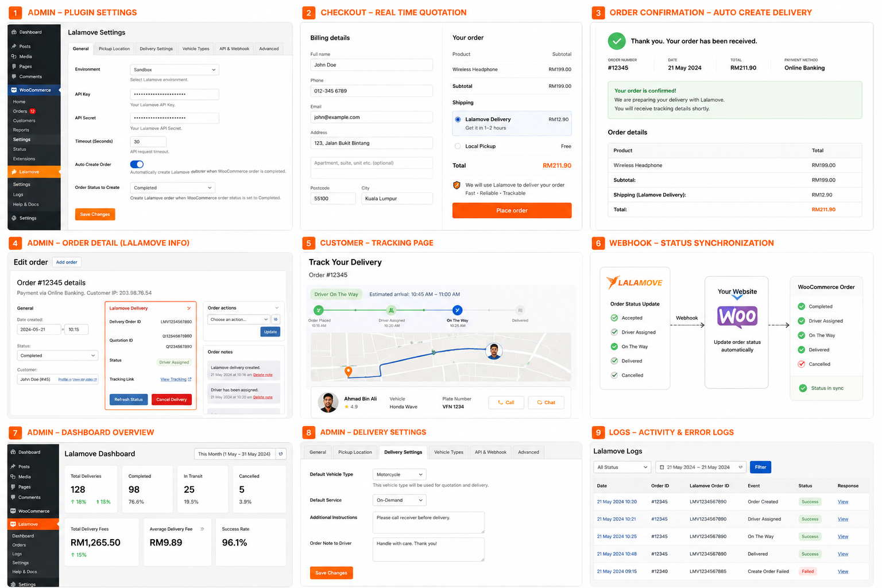
Task: Open Choose an action dropdown
Action: click(x=239, y=319)
